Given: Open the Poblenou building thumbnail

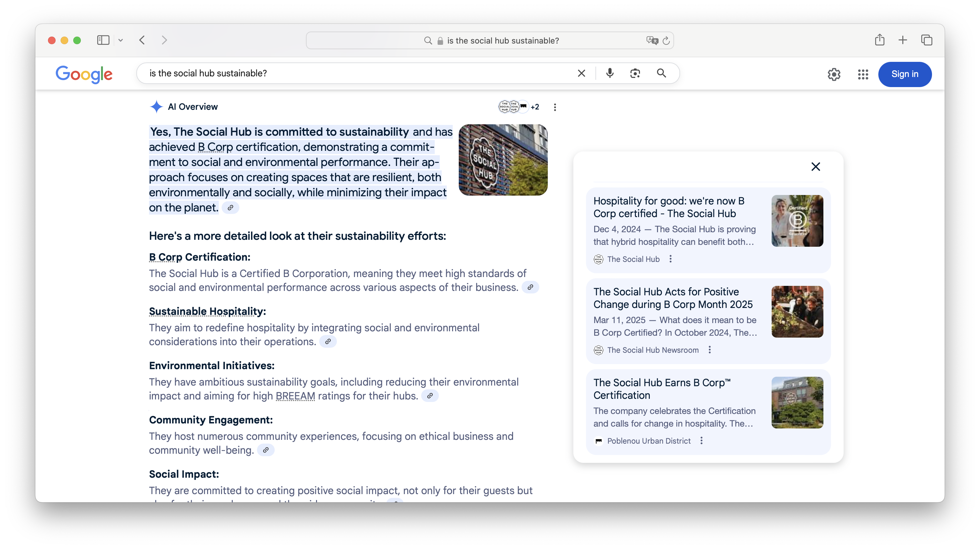Looking at the screenshot, I should [x=798, y=403].
